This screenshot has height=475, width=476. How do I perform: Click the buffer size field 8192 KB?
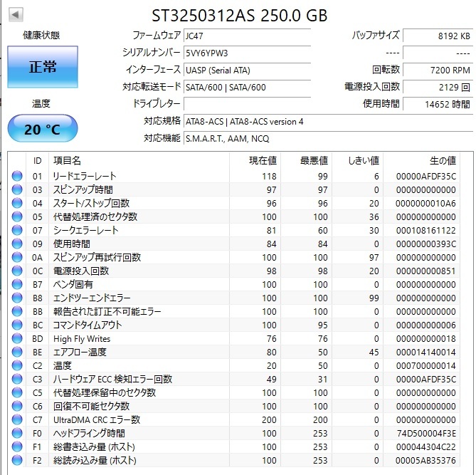438,36
